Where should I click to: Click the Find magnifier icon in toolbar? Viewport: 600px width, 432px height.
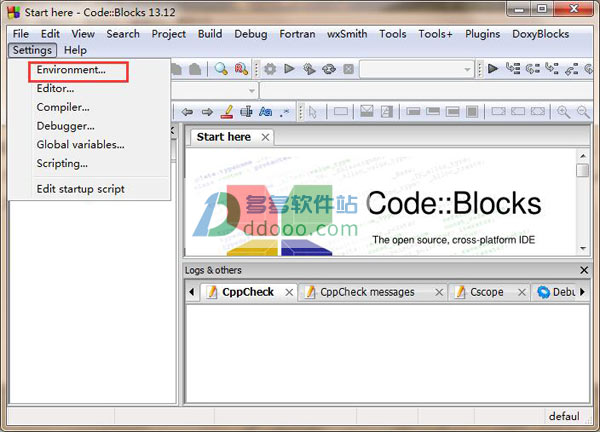coord(221,69)
